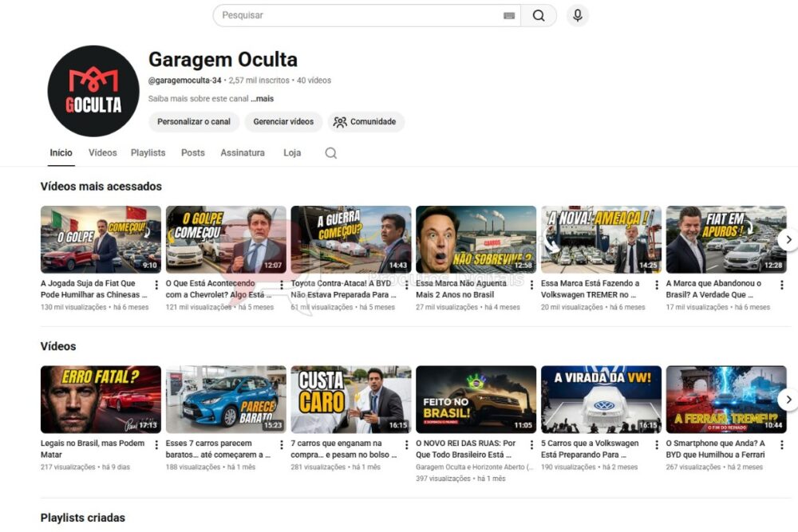Go to the Posts tab
Screen dimensions: 798x532
point(193,152)
